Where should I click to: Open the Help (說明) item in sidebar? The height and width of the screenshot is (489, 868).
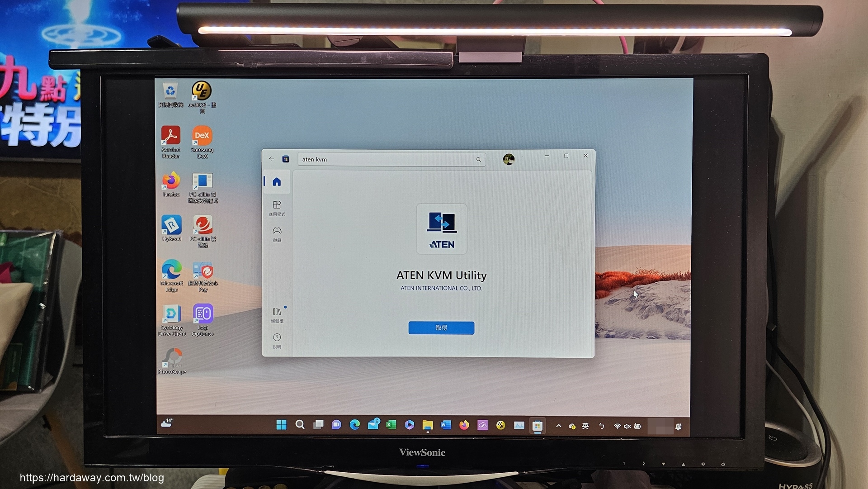click(277, 341)
